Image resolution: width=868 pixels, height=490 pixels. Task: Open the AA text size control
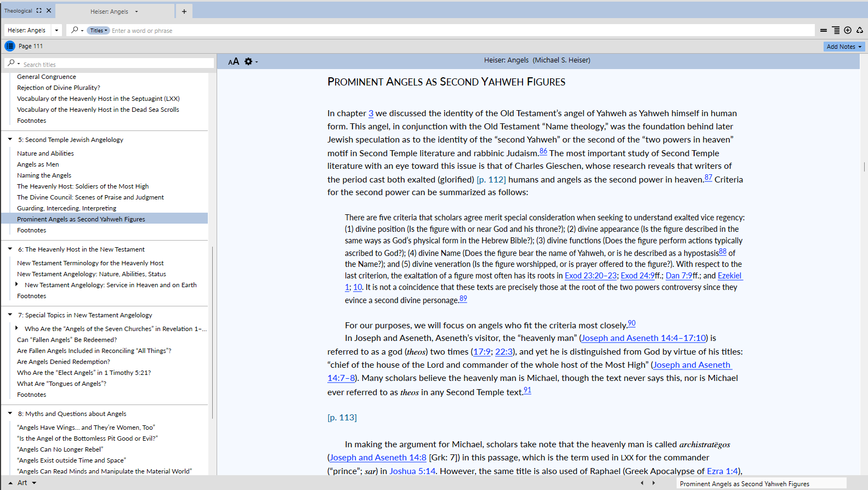[234, 61]
